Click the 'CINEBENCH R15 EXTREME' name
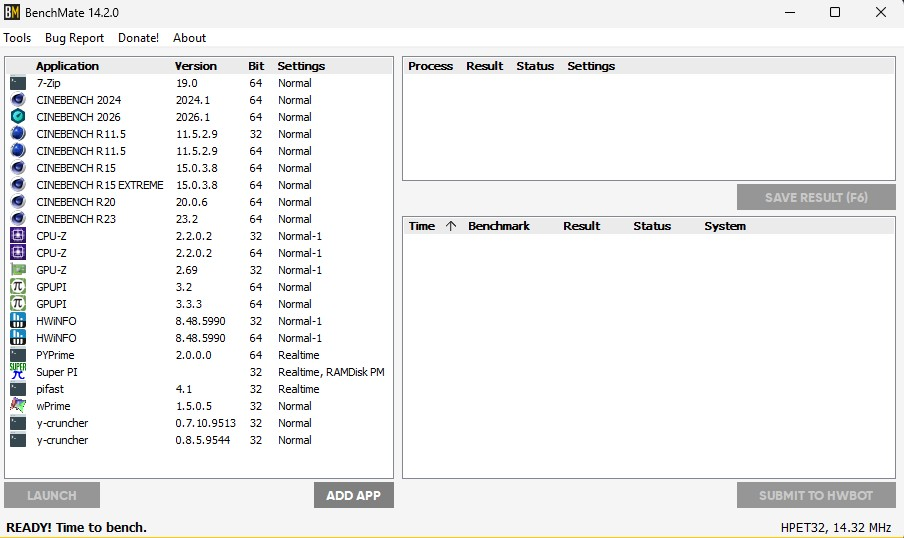This screenshot has width=904, height=538. [100, 185]
